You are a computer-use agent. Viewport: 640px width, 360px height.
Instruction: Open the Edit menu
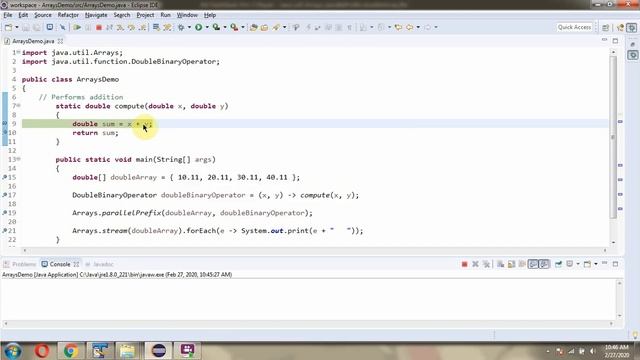click(23, 15)
